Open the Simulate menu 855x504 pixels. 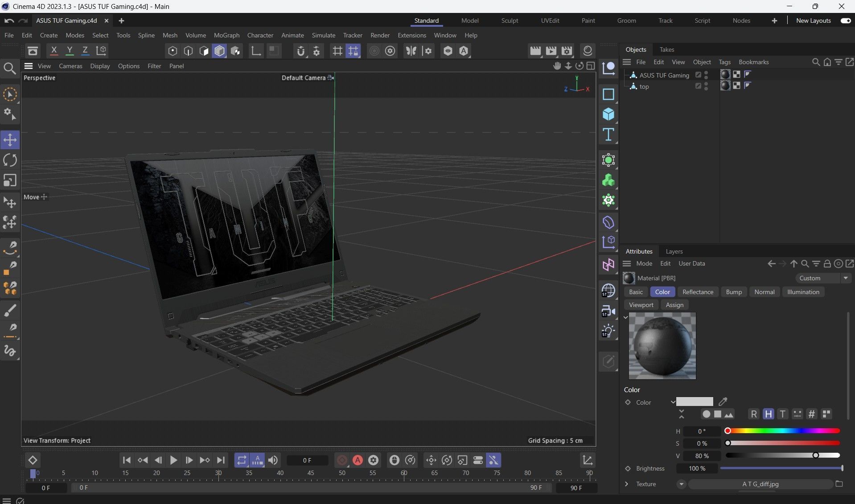[323, 35]
